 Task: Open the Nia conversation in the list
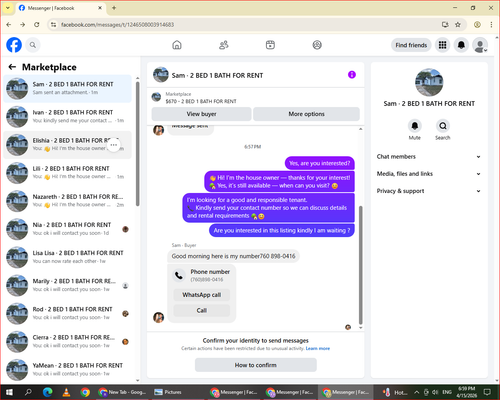coord(68,229)
